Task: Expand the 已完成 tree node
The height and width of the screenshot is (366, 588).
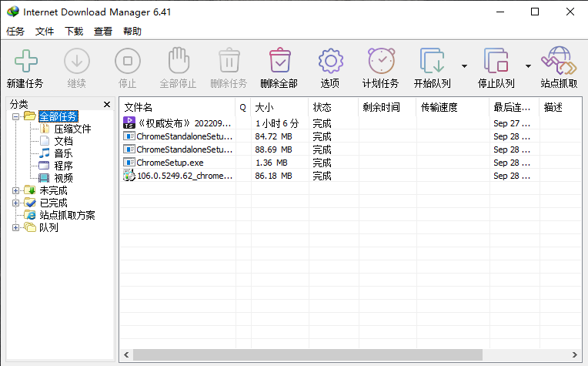Action: (15, 203)
